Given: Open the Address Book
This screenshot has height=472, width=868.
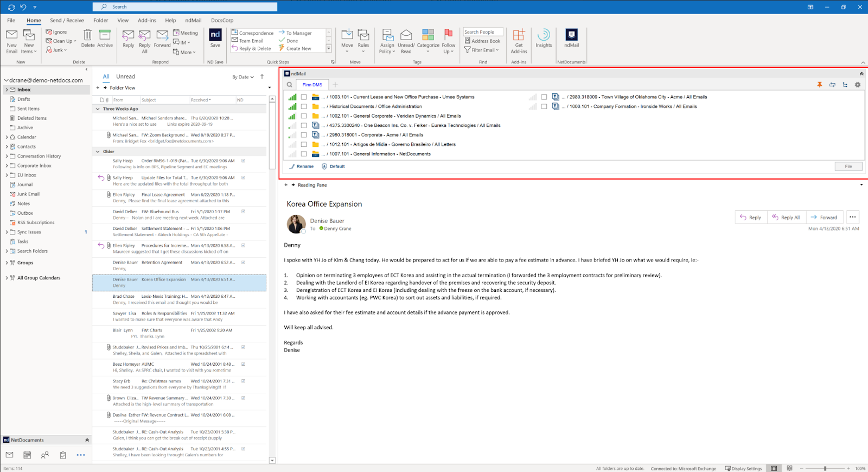Looking at the screenshot, I should (482, 41).
